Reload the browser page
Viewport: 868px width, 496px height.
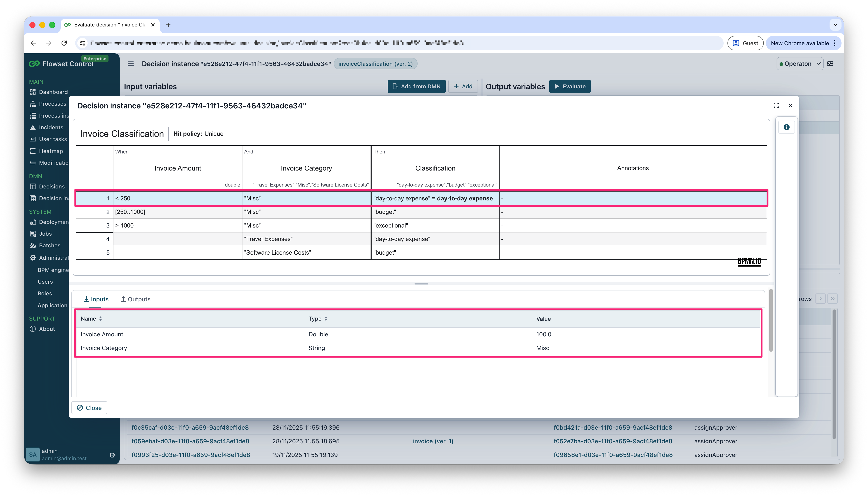click(x=64, y=43)
